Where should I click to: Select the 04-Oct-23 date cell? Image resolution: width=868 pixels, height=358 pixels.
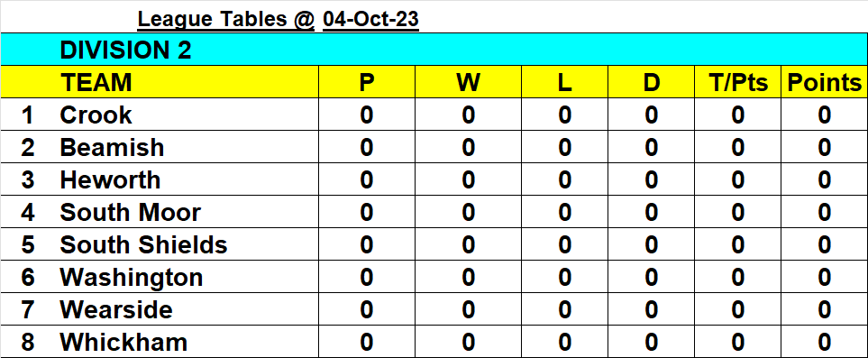(x=370, y=20)
